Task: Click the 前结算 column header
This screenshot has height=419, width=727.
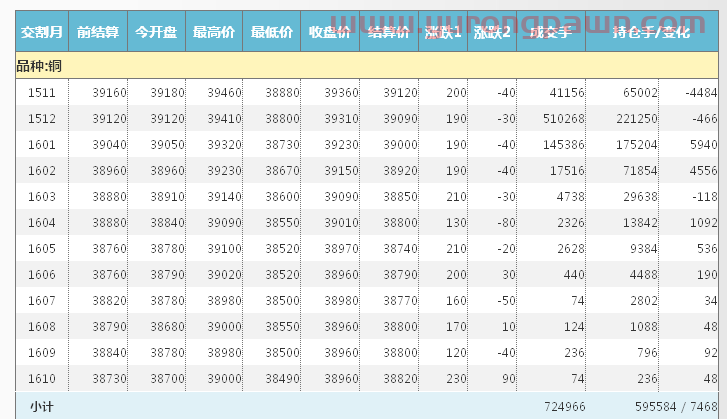Action: [98, 33]
